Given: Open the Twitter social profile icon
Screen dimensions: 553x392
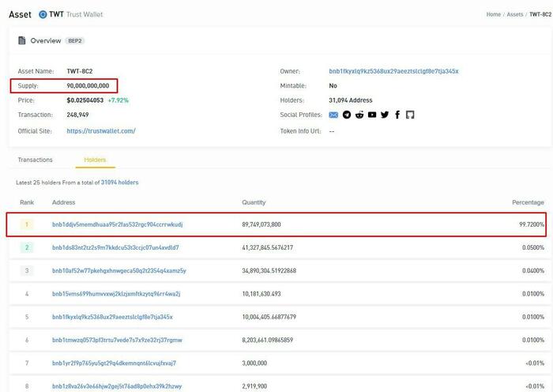Looking at the screenshot, I should (x=385, y=115).
